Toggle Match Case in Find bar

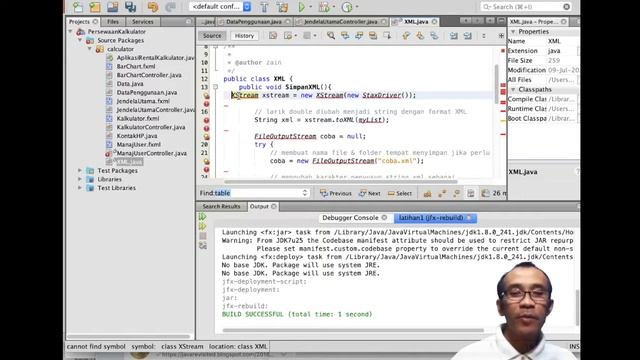[x=427, y=193]
